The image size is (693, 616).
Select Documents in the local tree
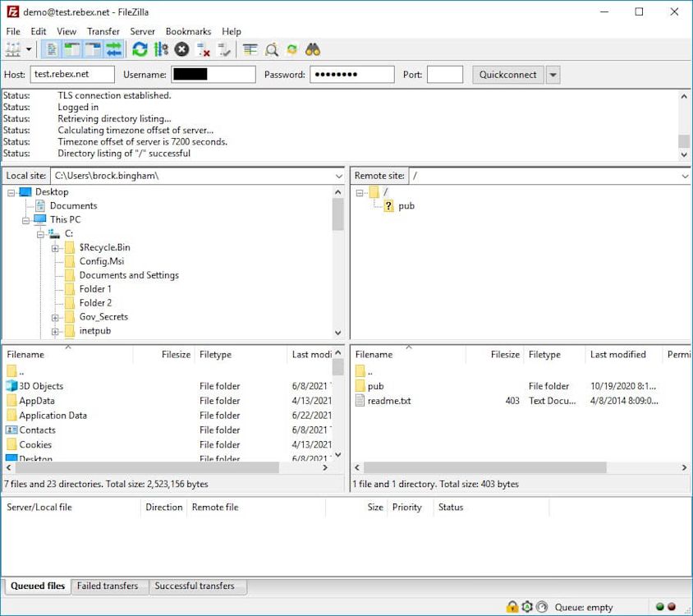point(73,205)
